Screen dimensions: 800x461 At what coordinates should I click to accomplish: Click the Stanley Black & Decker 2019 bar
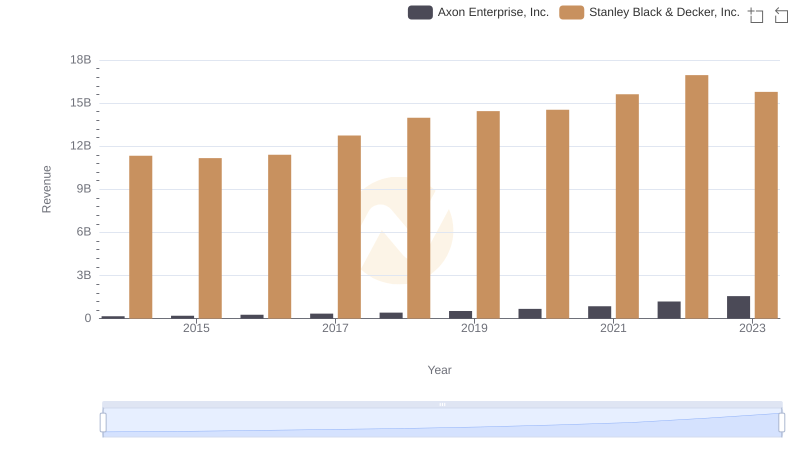[488, 215]
